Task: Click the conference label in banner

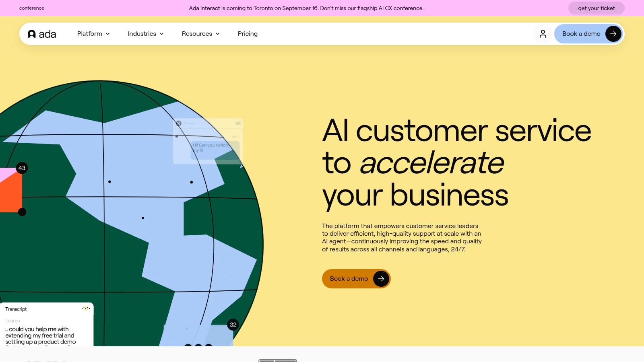Action: click(32, 8)
